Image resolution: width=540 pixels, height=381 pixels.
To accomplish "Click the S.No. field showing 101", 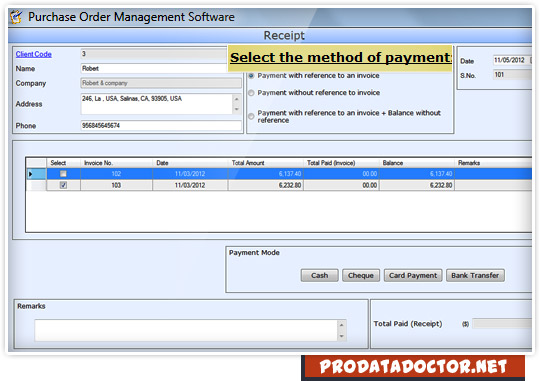I will [512, 75].
